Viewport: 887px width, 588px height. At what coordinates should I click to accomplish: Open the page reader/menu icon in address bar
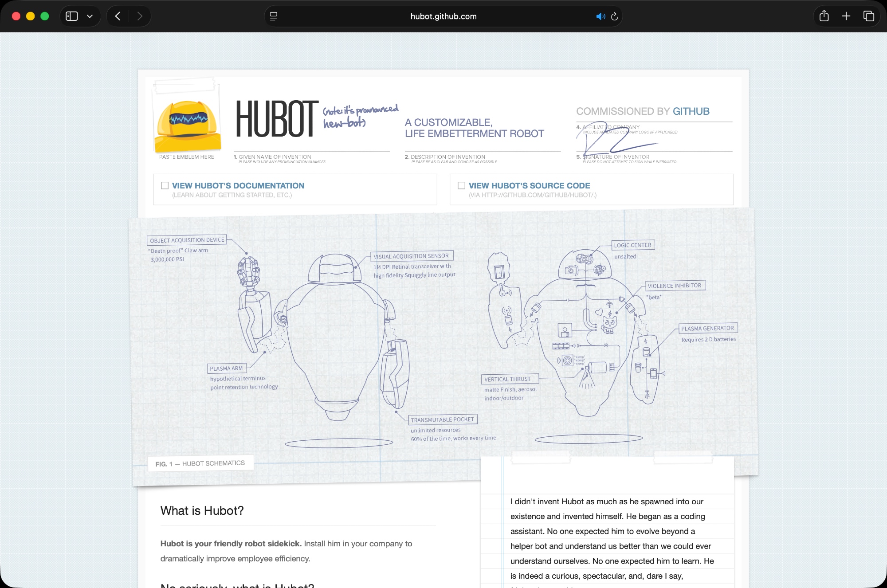click(274, 16)
